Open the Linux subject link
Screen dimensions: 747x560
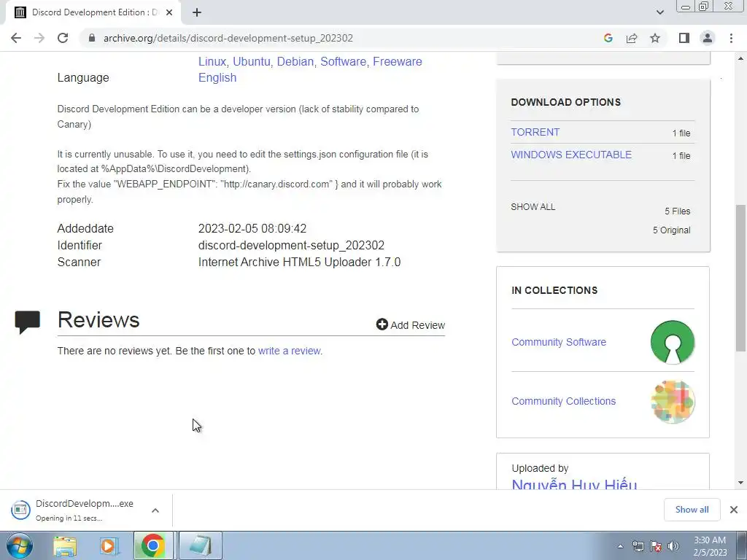click(212, 61)
